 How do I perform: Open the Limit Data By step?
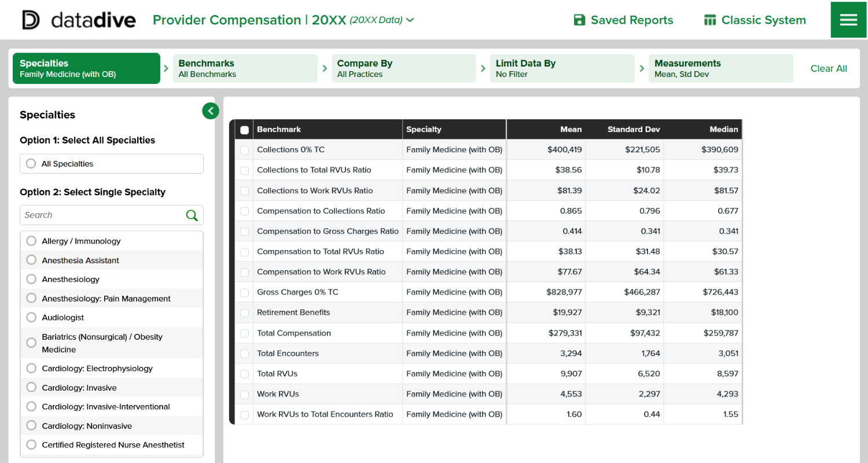(x=562, y=68)
